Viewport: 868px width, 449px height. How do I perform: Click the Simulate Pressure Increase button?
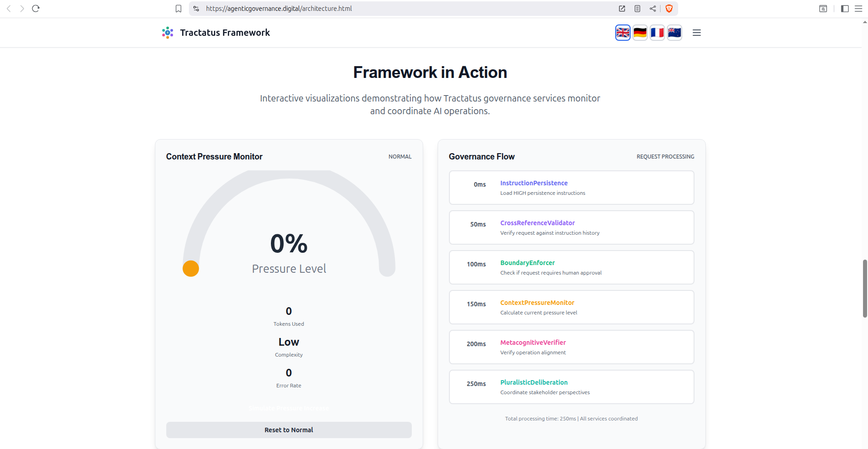pyautogui.click(x=289, y=408)
